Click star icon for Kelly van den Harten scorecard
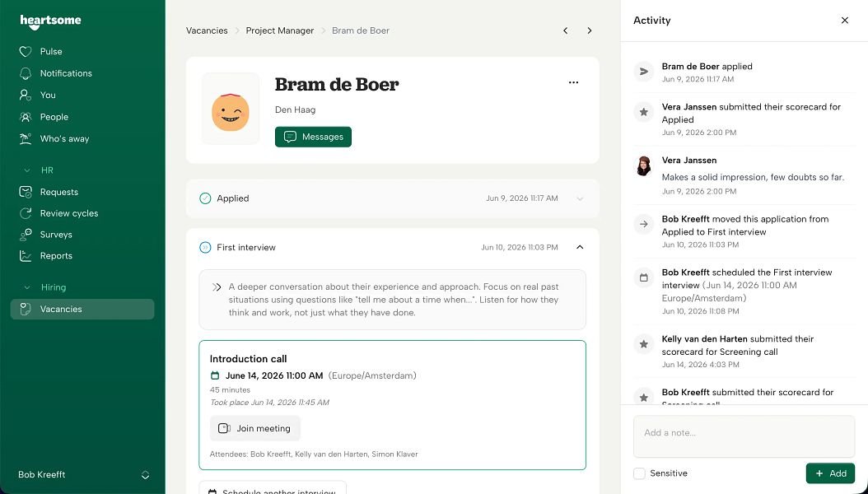The width and height of the screenshot is (868, 494). coord(643,345)
